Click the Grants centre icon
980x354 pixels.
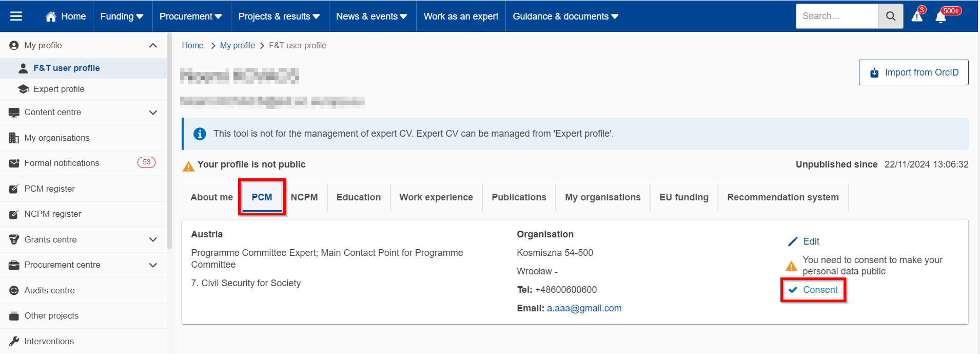[x=14, y=239]
